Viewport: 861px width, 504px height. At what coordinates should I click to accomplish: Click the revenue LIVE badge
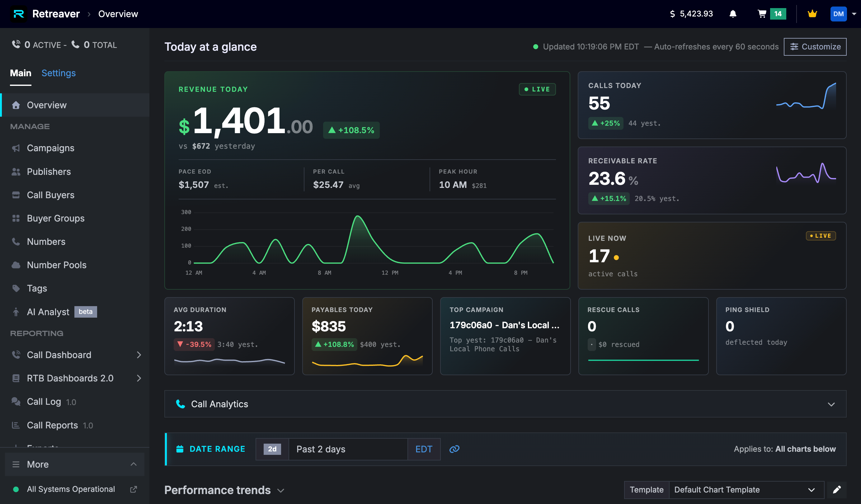[537, 89]
